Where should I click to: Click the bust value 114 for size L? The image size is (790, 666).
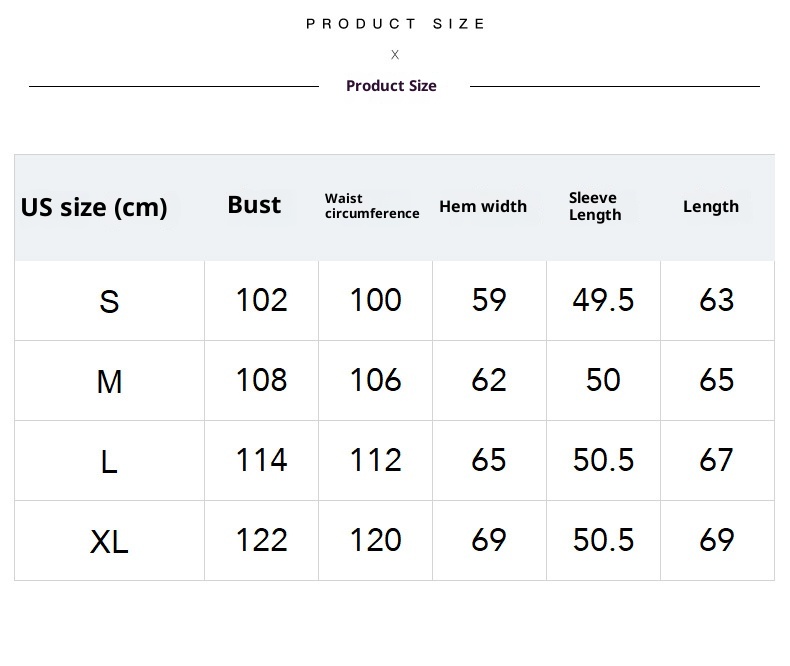pyautogui.click(x=261, y=460)
